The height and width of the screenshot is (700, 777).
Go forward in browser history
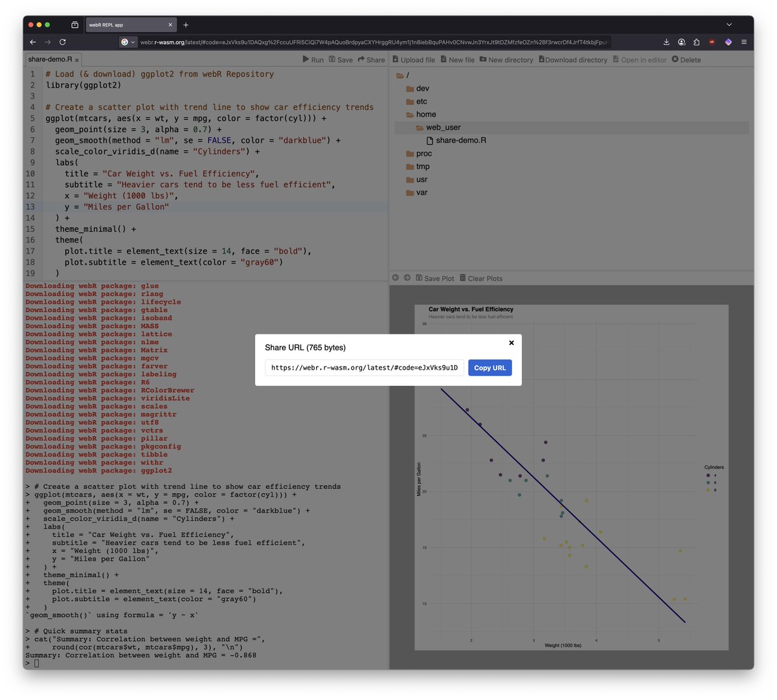point(47,42)
